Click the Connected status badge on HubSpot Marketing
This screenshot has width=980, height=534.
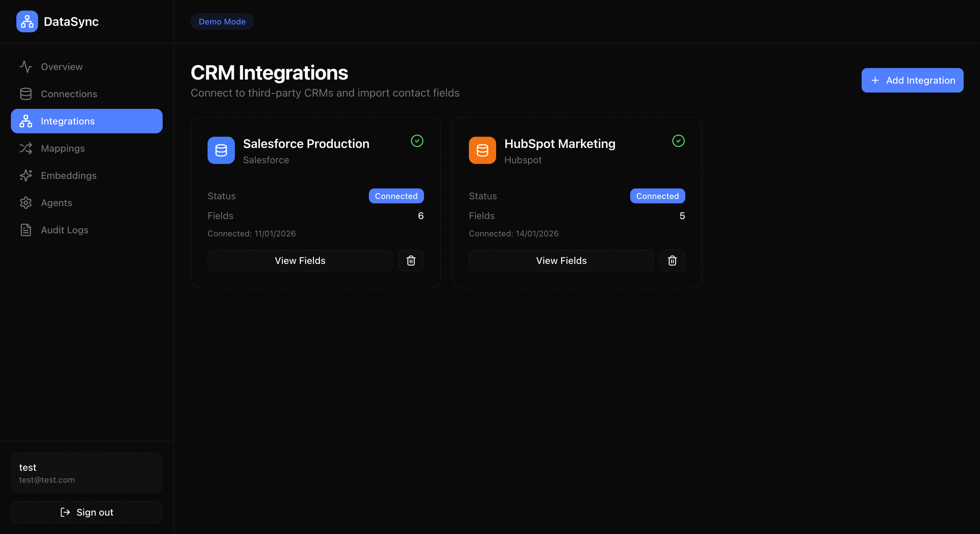click(657, 196)
